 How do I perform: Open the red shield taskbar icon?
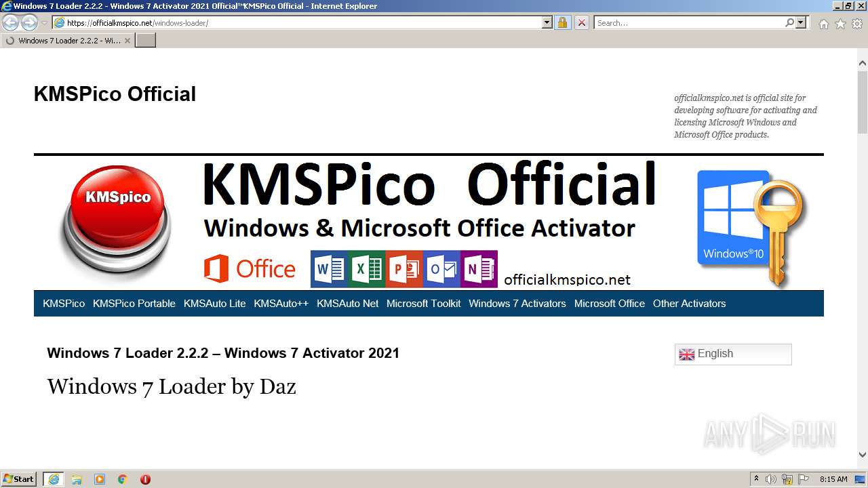point(145,479)
